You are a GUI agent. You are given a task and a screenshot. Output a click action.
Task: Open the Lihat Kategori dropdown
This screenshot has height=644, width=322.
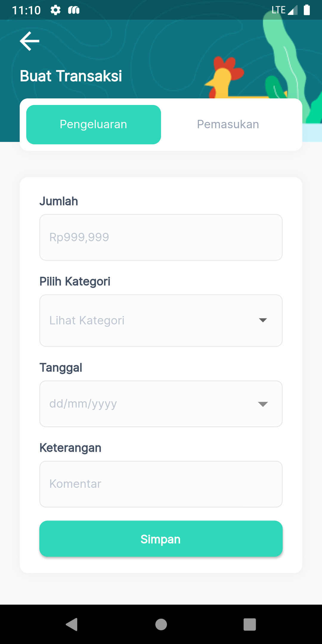coord(149,321)
